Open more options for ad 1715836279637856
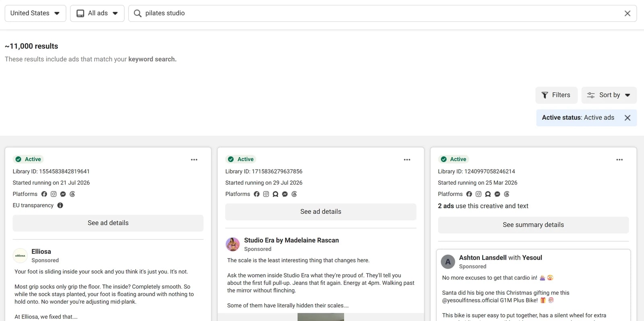 407,159
